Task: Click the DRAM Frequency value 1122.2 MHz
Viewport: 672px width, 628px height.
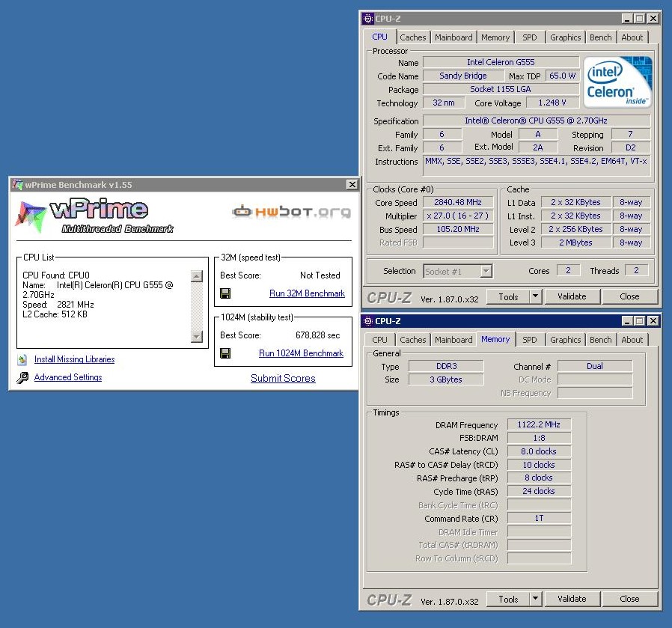Action: click(x=539, y=424)
